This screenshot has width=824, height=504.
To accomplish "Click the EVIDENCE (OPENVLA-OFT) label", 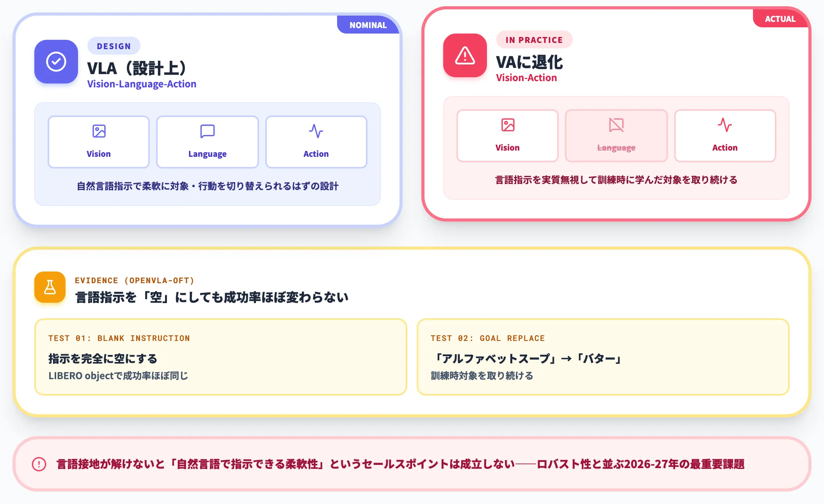I will tap(135, 280).
